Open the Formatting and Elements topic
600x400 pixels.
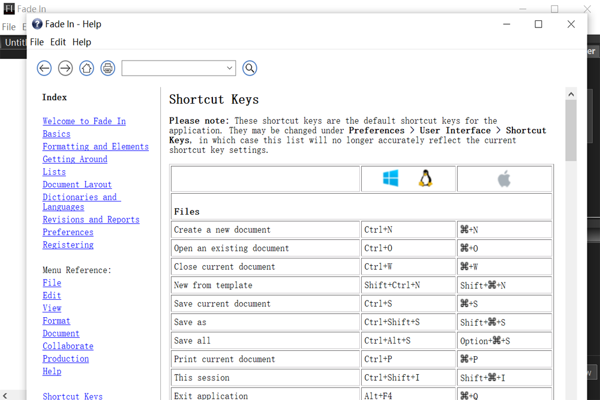pyautogui.click(x=95, y=147)
